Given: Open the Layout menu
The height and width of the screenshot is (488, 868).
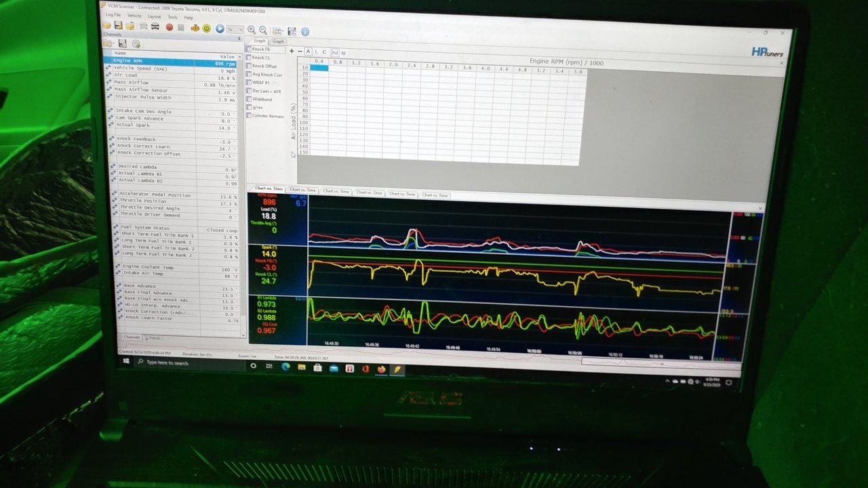Looking at the screenshot, I should [x=155, y=16].
